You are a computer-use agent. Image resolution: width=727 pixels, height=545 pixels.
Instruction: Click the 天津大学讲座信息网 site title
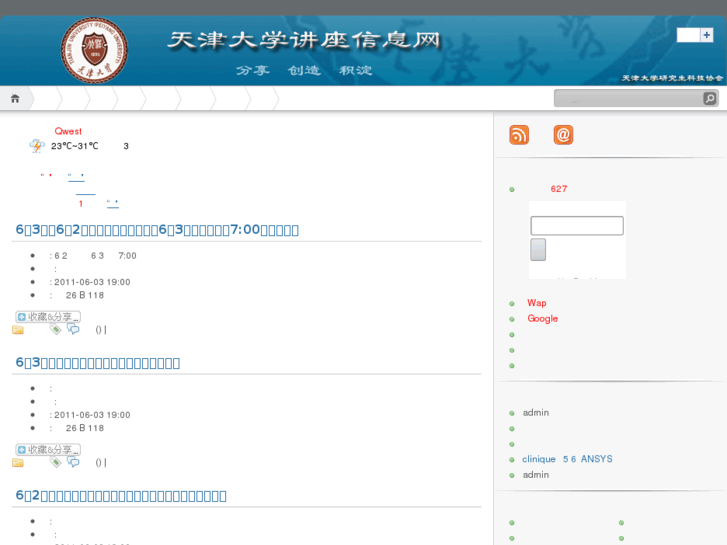(x=304, y=40)
